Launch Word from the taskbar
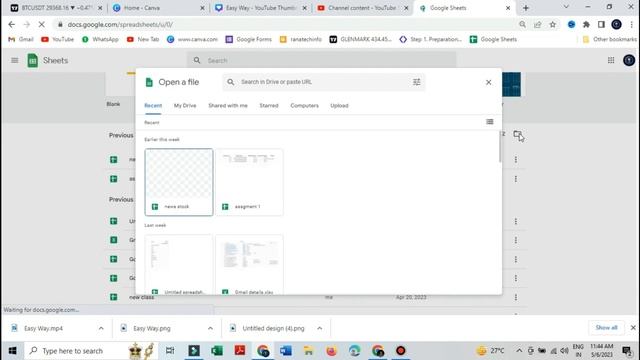The height and width of the screenshot is (360, 640). [x=286, y=351]
